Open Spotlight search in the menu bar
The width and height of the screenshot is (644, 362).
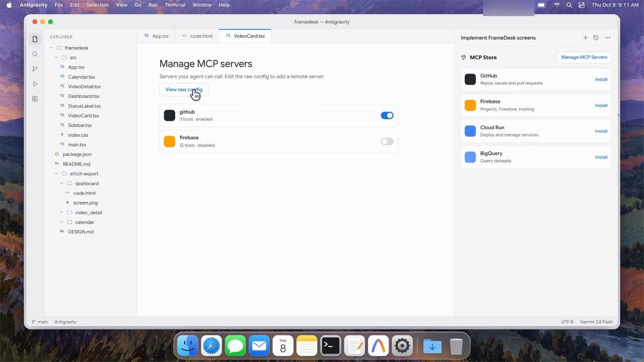click(569, 5)
